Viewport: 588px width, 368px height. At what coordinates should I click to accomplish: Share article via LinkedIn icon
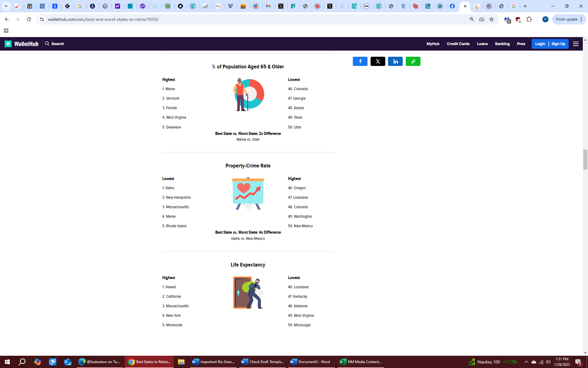(395, 61)
